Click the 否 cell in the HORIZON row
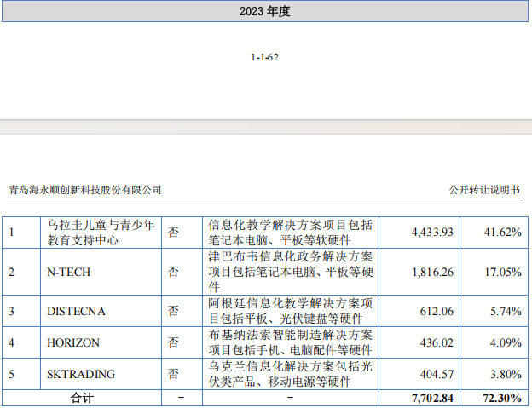Screen dimensions: 532x408 point(174,342)
